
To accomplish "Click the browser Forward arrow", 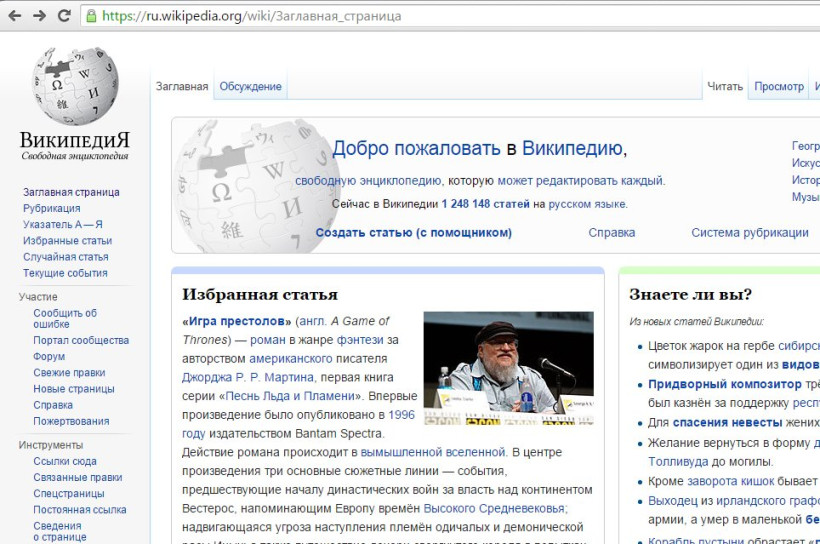I will 39,15.
